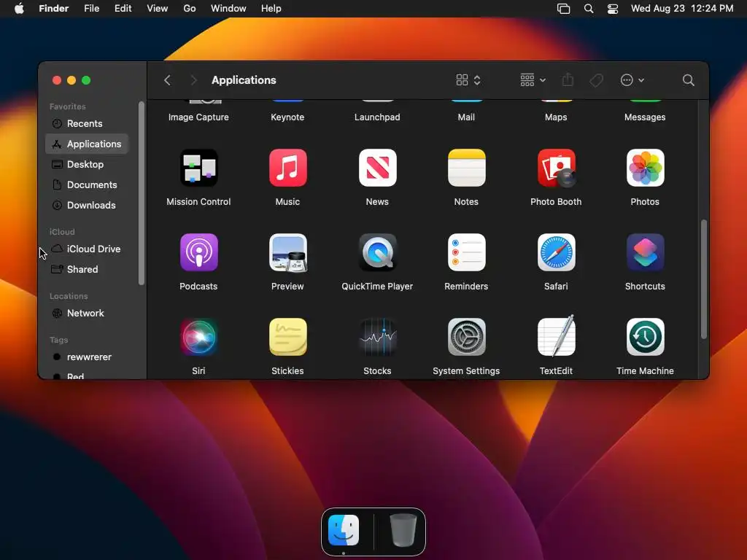Select the rewwrerer tag
The image size is (747, 560).
click(x=87, y=357)
